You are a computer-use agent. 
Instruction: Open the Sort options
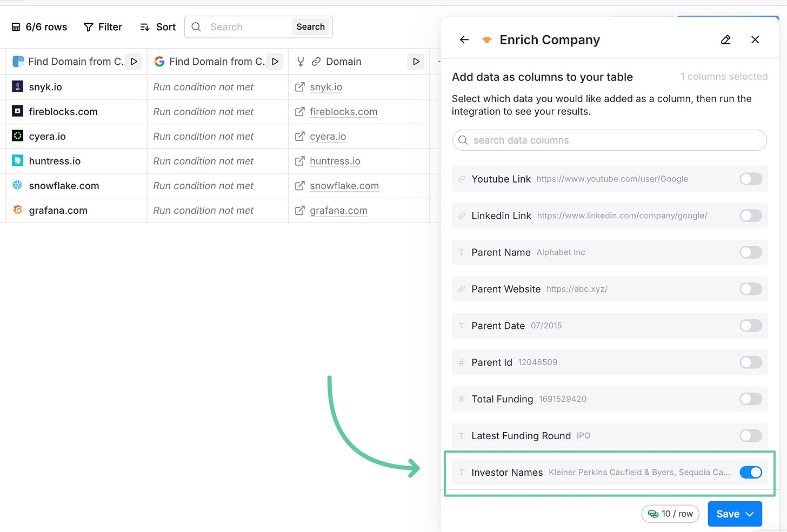(x=158, y=27)
